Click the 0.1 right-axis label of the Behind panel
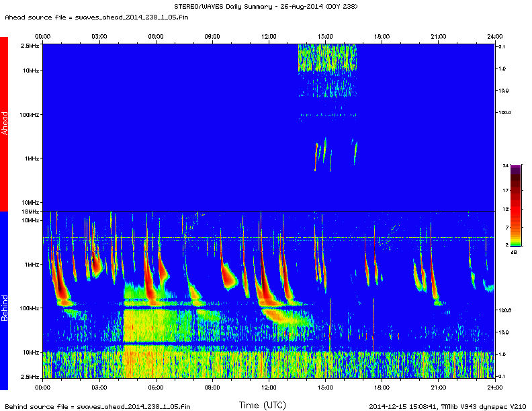This screenshot has width=532, height=411. 502,376
